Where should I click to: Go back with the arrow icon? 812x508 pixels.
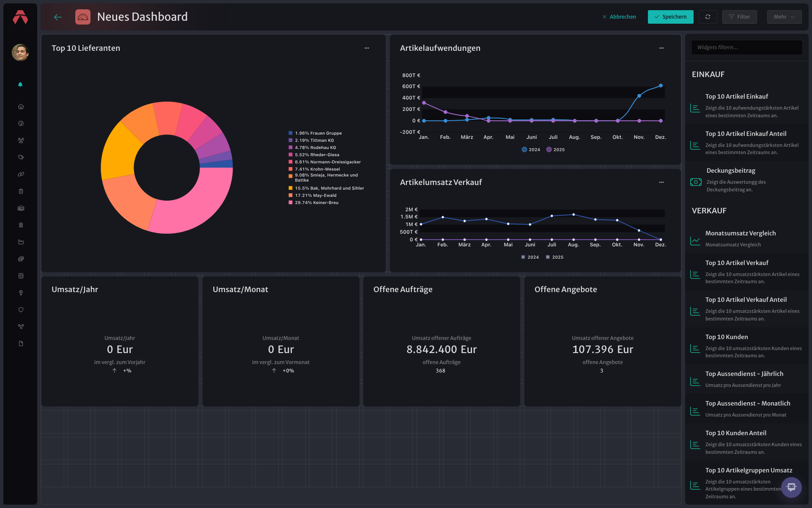58,17
